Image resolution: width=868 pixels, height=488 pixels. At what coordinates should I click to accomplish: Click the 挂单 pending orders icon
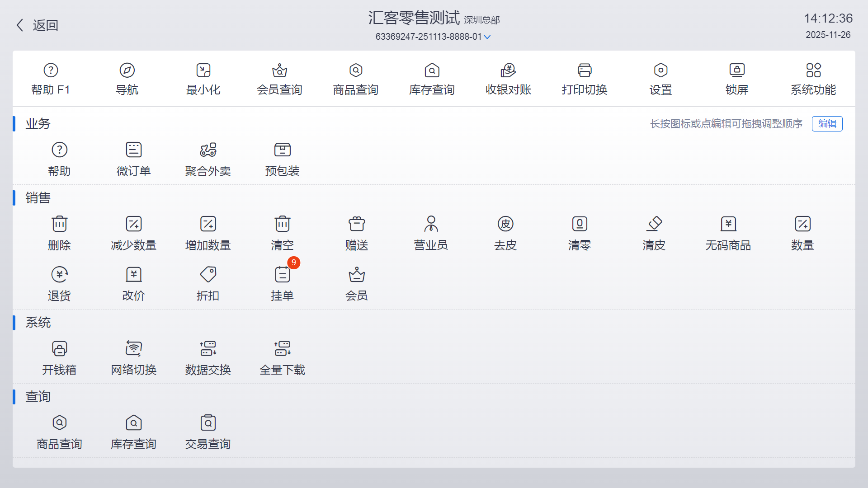(283, 275)
